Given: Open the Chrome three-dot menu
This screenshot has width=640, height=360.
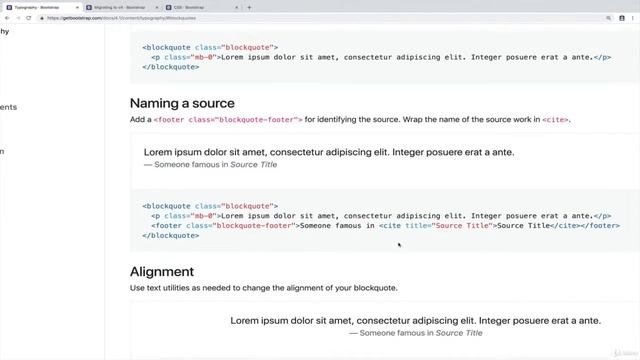Looking at the screenshot, I should click(x=633, y=18).
